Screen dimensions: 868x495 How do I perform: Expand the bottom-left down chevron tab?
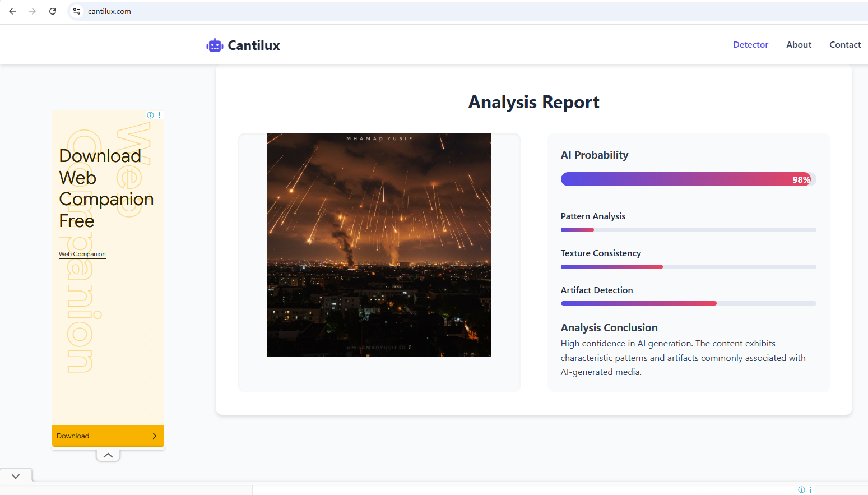pyautogui.click(x=16, y=476)
